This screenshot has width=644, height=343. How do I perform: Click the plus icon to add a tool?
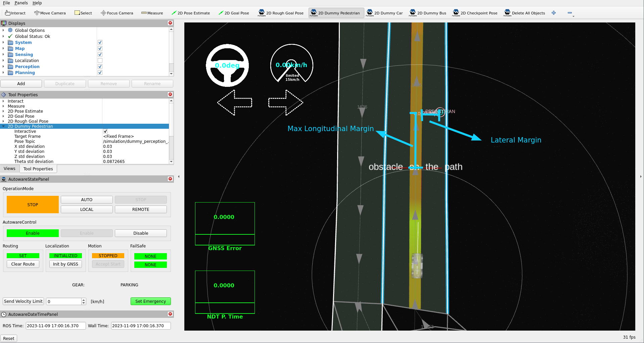point(554,13)
